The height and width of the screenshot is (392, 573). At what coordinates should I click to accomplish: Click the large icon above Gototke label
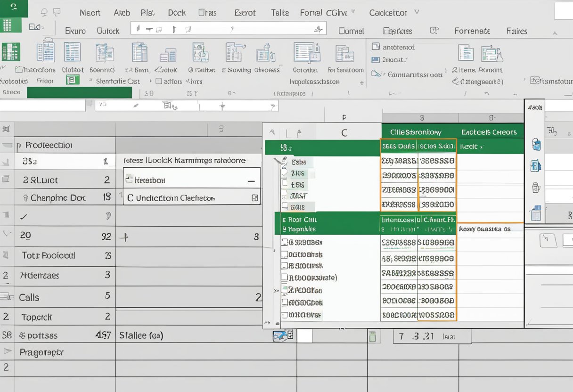[x=307, y=53]
